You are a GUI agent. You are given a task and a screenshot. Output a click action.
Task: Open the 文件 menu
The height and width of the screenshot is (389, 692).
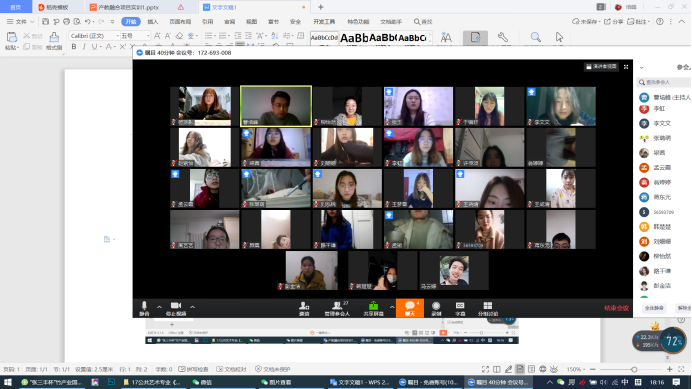point(20,22)
